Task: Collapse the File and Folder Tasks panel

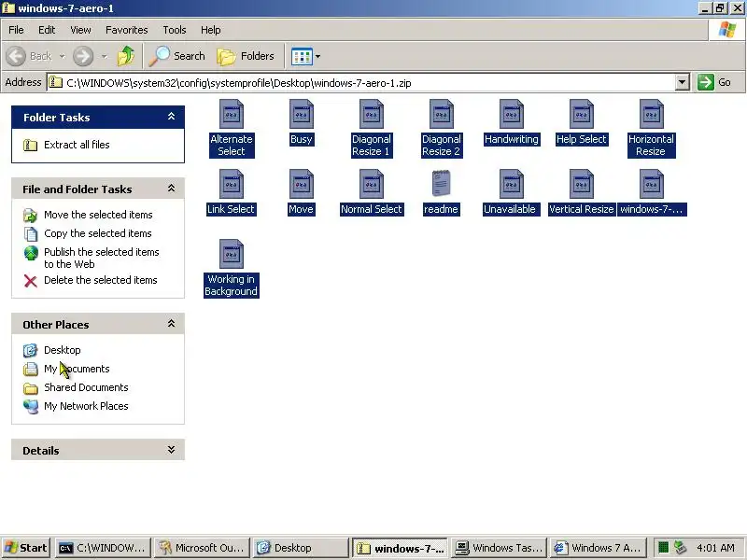Action: click(x=172, y=189)
